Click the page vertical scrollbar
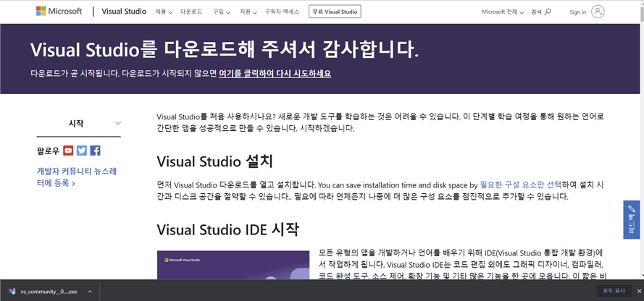644x301 pixels. point(642,140)
